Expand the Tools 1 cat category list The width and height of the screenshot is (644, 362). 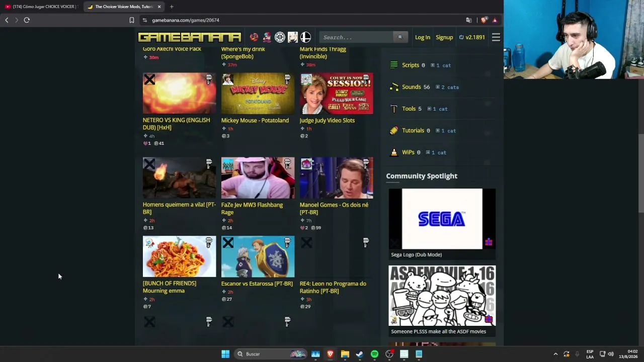(437, 109)
